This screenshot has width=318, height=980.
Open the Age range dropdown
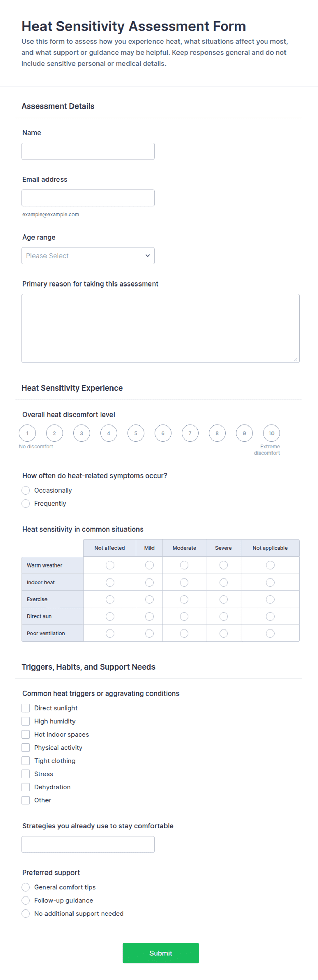point(88,256)
